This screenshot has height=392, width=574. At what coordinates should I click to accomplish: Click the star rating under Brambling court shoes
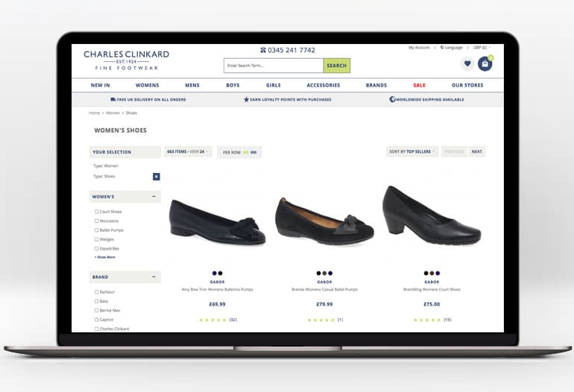(x=427, y=320)
